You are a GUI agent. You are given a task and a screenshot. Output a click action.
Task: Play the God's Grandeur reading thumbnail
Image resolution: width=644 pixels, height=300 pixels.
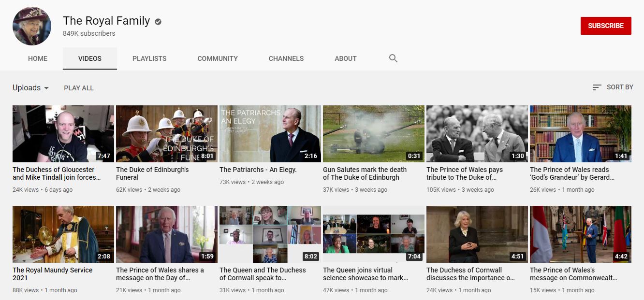[581, 134]
